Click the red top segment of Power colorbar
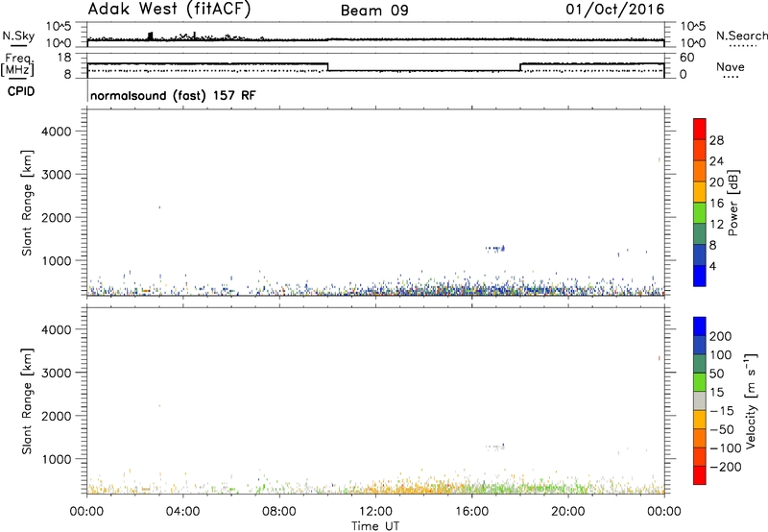768x532 pixels. (700, 129)
